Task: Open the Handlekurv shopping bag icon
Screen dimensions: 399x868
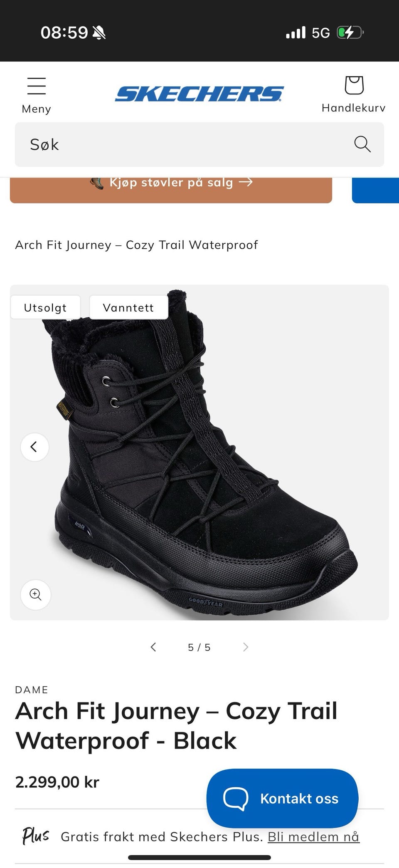Action: click(354, 85)
